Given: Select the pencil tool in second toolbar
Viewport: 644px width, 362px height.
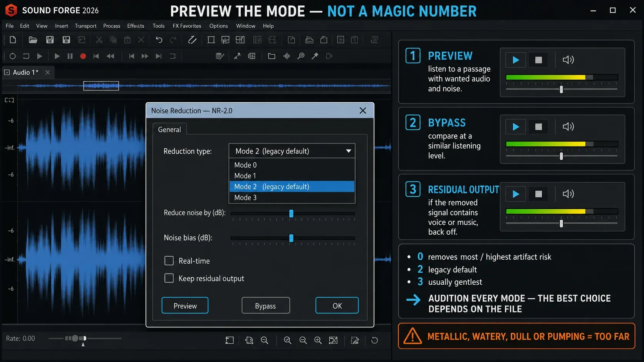Looking at the screenshot, I should click(x=315, y=56).
